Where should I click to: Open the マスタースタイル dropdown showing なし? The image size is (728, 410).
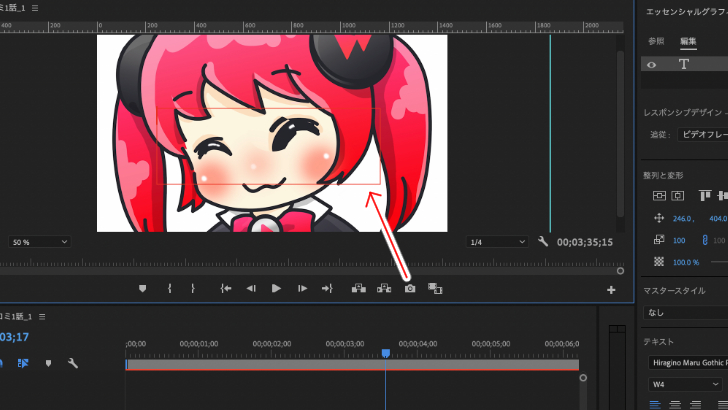pos(685,312)
